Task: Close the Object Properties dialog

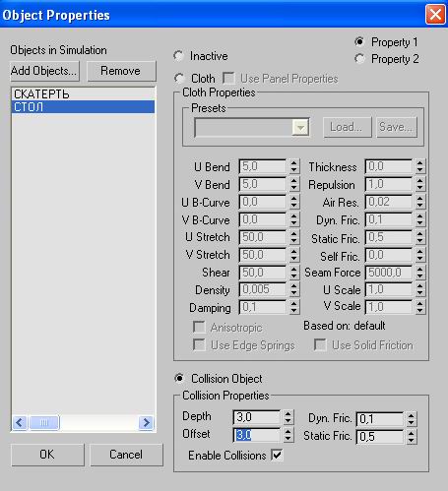Action: coord(435,15)
